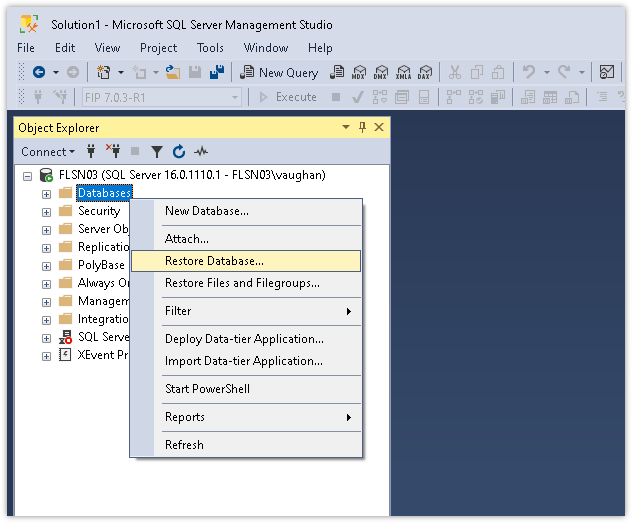Open the Project menu
Viewport: 632px width, 523px height.
pyautogui.click(x=158, y=48)
